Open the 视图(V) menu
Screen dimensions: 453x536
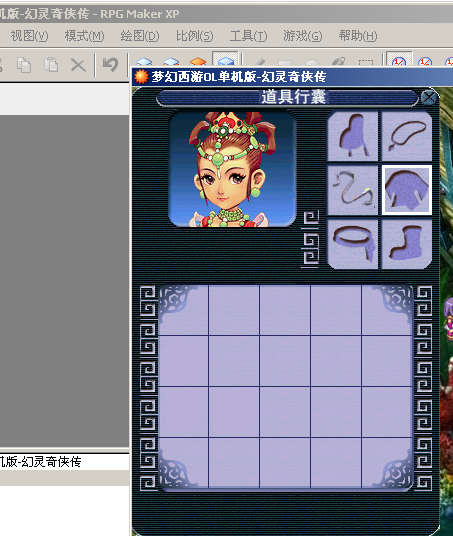(29, 36)
